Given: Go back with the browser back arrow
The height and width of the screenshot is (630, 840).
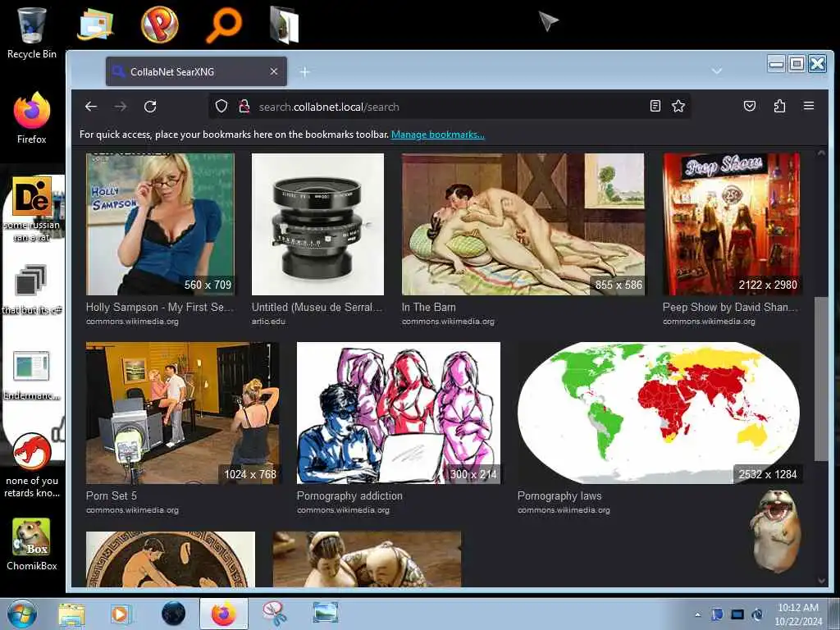Looking at the screenshot, I should (x=91, y=107).
